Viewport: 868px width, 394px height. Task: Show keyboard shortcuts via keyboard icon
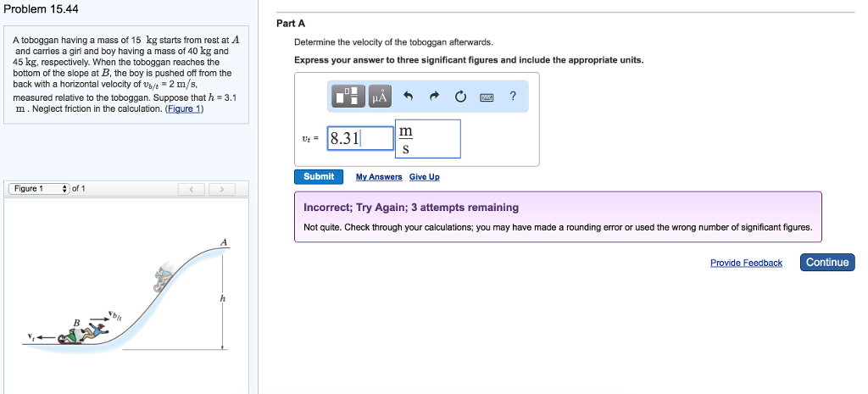[x=487, y=97]
